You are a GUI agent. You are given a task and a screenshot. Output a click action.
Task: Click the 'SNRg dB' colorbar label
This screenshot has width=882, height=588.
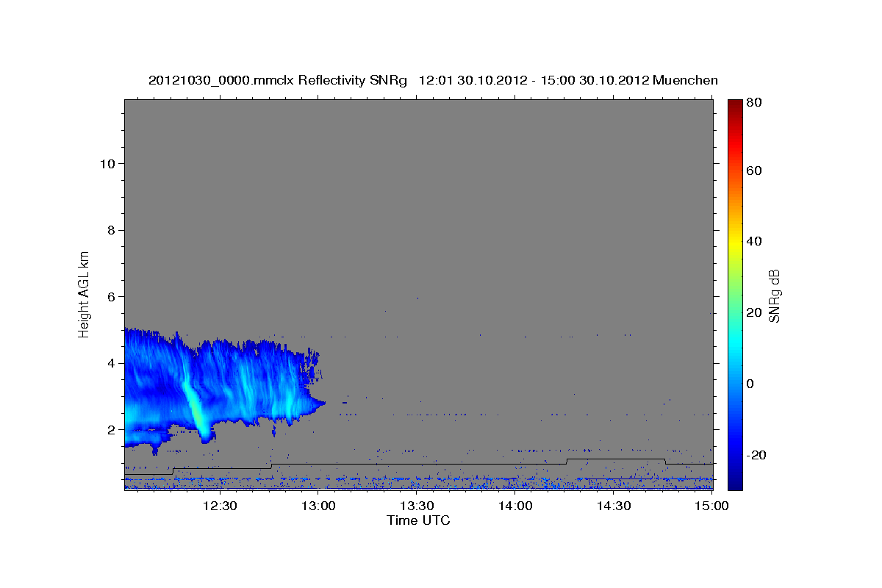tap(774, 295)
